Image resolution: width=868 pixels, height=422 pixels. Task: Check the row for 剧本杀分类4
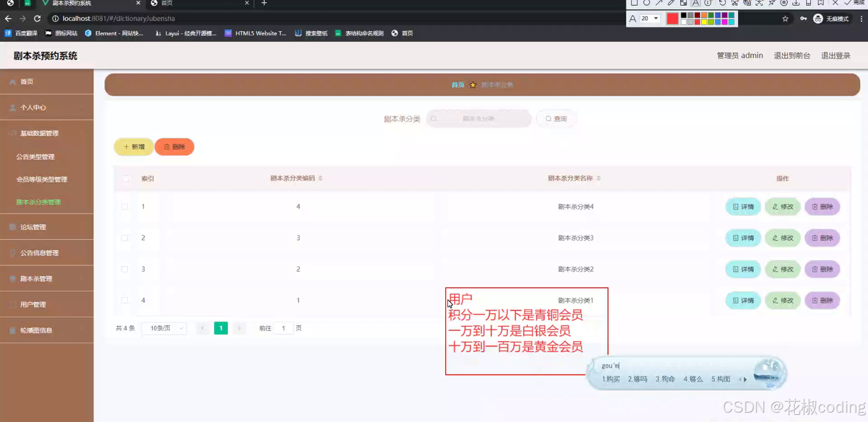tap(125, 207)
